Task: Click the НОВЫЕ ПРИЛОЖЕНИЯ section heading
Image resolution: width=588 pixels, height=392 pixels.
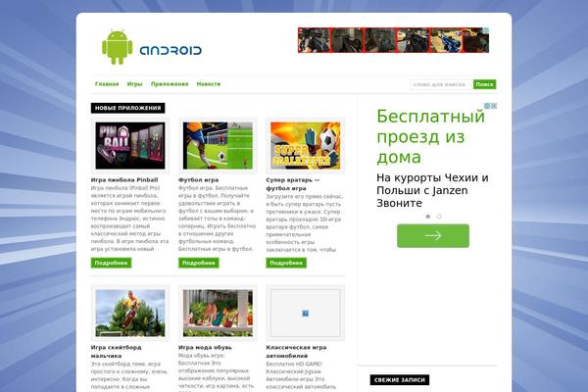Action: 127,108
